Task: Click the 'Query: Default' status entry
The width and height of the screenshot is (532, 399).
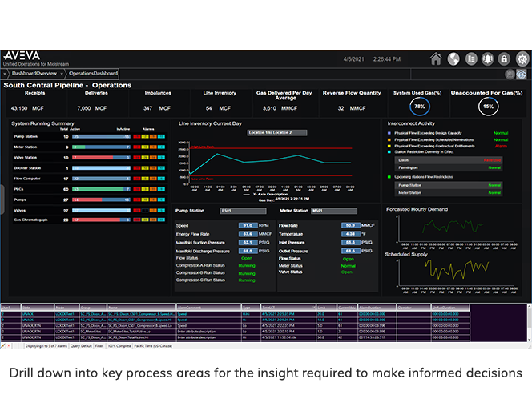Action: (81, 346)
